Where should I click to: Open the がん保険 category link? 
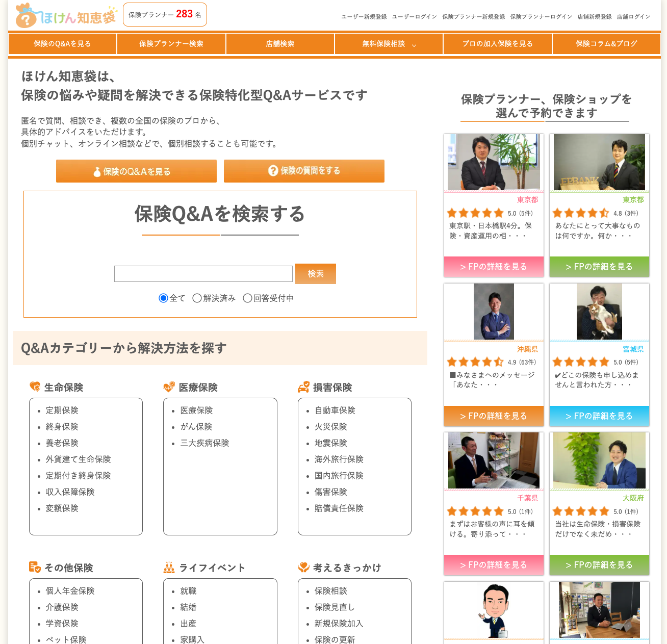(x=196, y=427)
